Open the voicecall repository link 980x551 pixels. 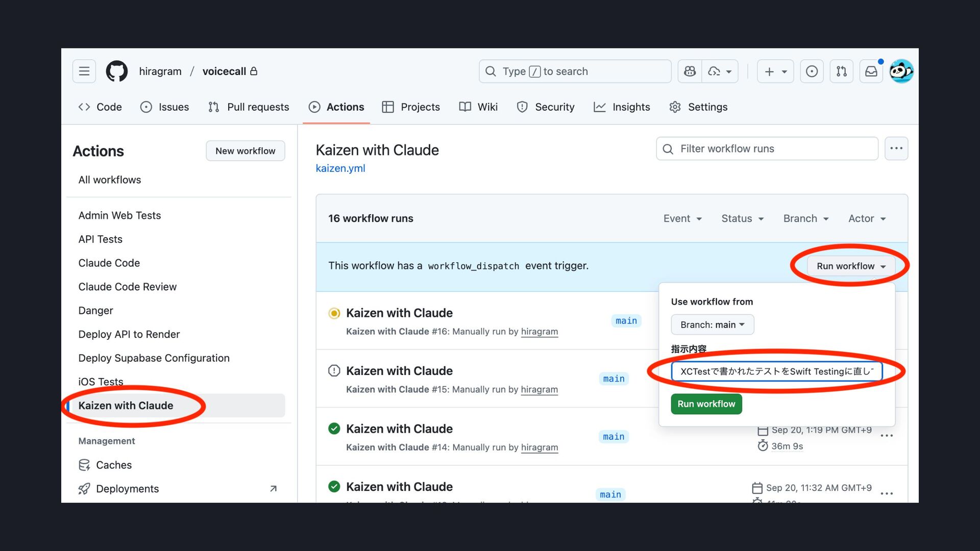225,71
